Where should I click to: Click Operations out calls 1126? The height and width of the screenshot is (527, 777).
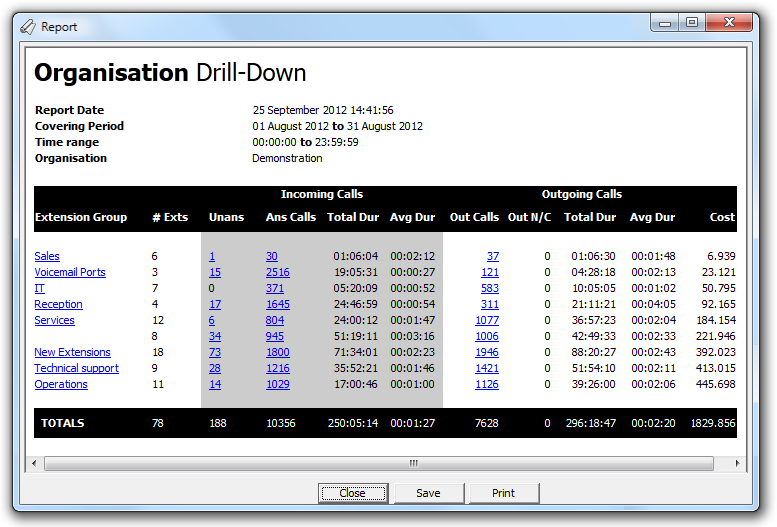coord(487,384)
